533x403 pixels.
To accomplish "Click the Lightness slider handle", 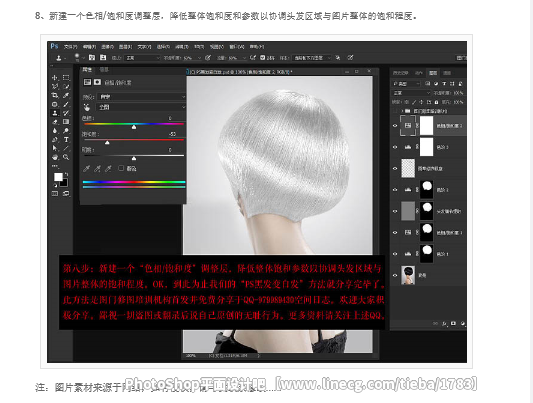I will (134, 158).
